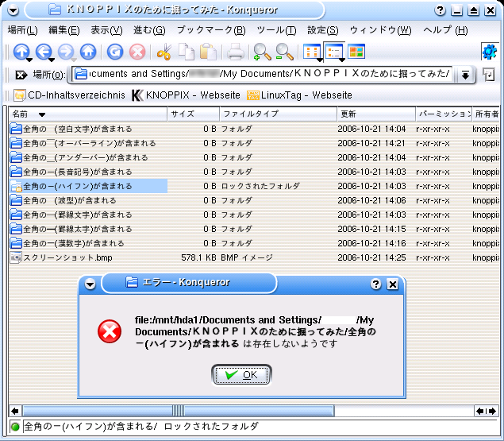Click the help button in error dialog
504x441 pixels.
(375, 284)
